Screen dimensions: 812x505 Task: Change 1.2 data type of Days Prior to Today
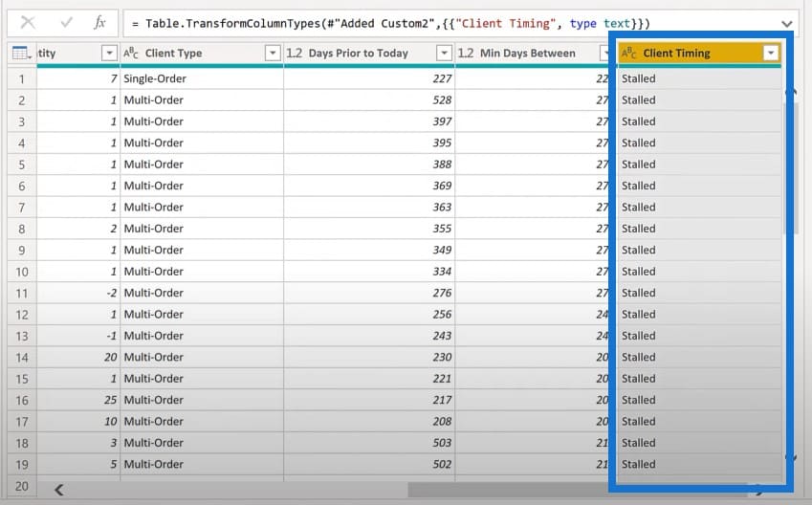coord(295,53)
